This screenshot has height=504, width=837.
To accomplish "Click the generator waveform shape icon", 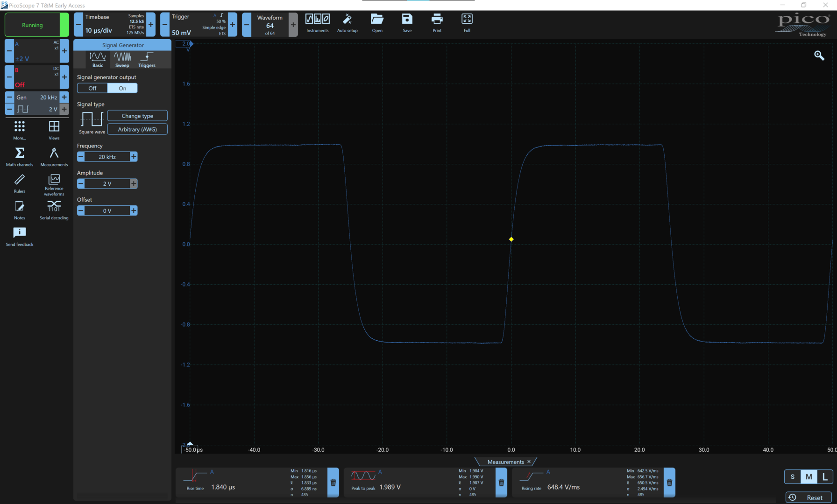I will (x=23, y=109).
